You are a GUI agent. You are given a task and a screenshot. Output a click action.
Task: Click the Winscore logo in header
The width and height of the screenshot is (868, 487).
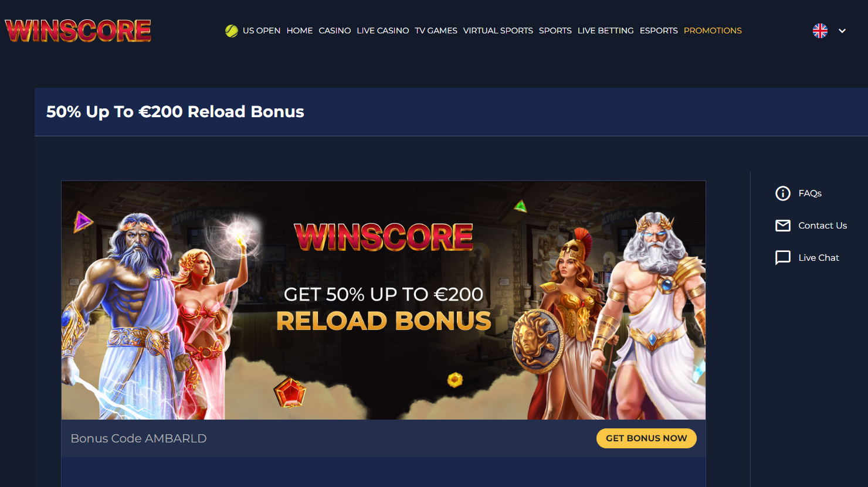click(78, 30)
